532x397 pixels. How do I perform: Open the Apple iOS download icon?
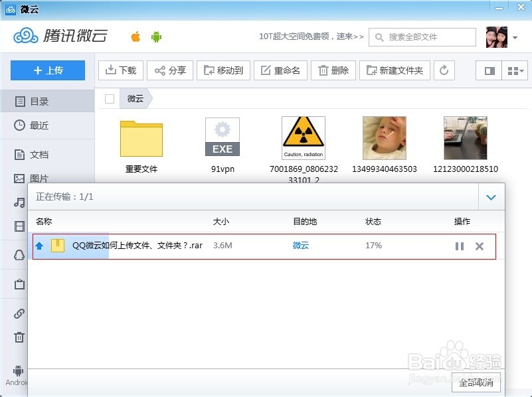pos(135,37)
